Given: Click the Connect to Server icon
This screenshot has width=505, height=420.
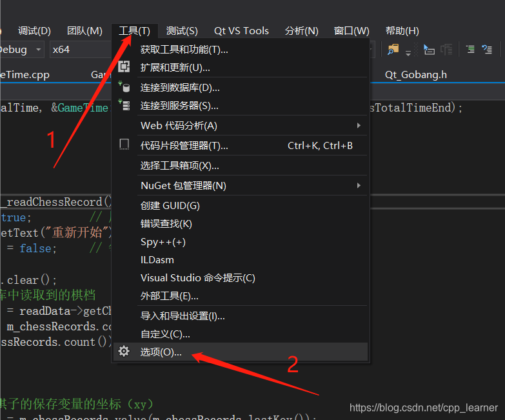Looking at the screenshot, I should (124, 105).
